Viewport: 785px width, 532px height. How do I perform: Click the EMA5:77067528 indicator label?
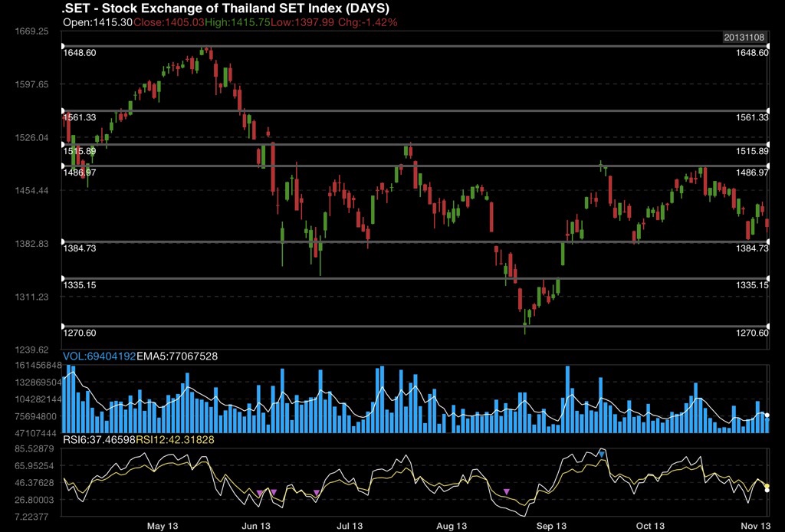click(177, 356)
